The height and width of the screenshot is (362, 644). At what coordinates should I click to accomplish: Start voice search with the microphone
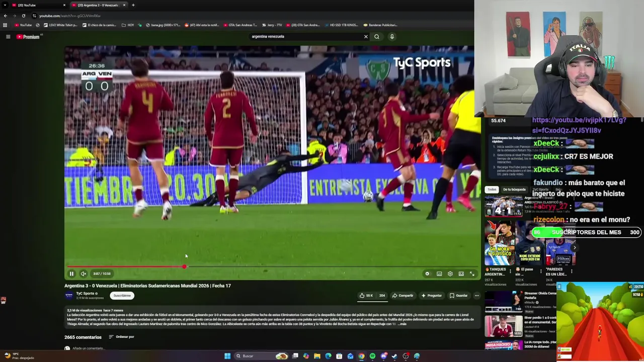pos(392,37)
